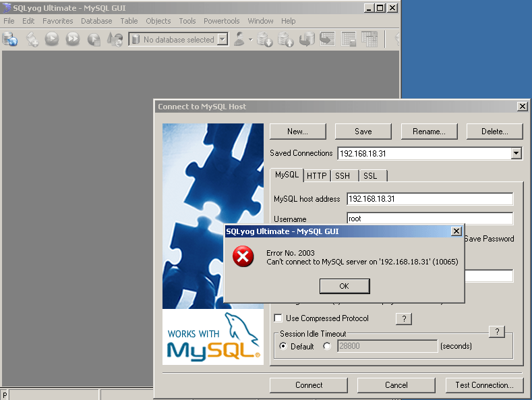This screenshot has width=532, height=400.
Task: Expand the Saved Connections dropdown
Action: tap(516, 154)
